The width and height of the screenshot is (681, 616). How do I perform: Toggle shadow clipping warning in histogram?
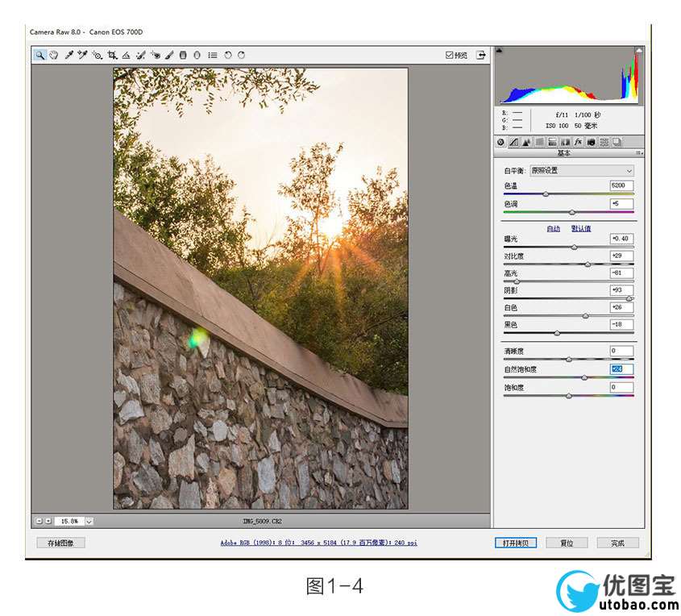[499, 52]
